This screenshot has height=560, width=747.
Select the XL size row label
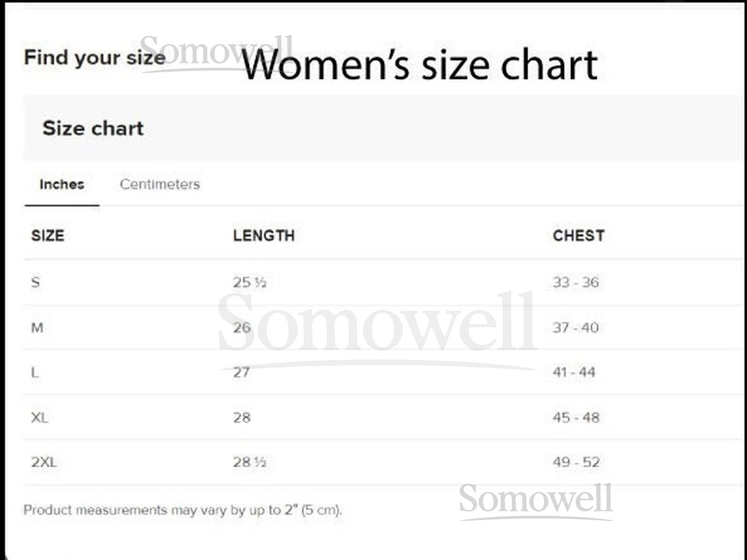39,418
